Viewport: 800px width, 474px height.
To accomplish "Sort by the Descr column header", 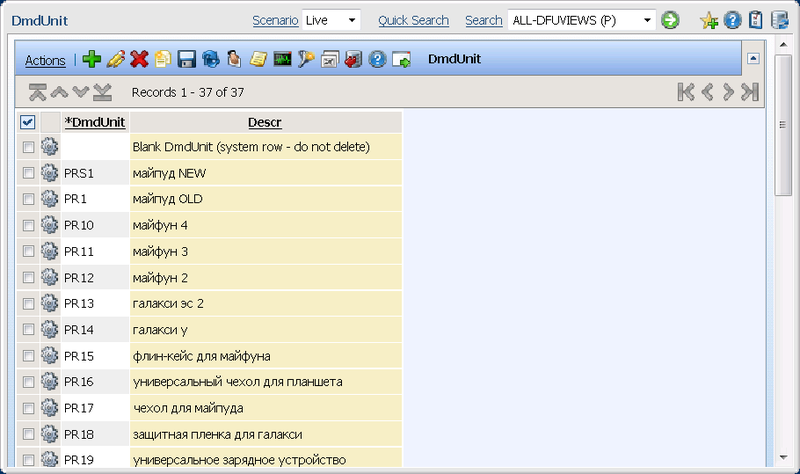I will tap(265, 122).
